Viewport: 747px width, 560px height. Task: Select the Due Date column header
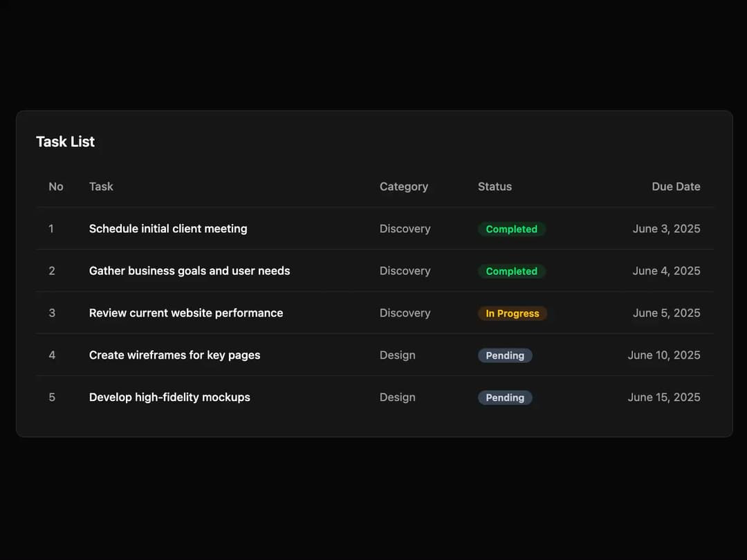point(676,187)
